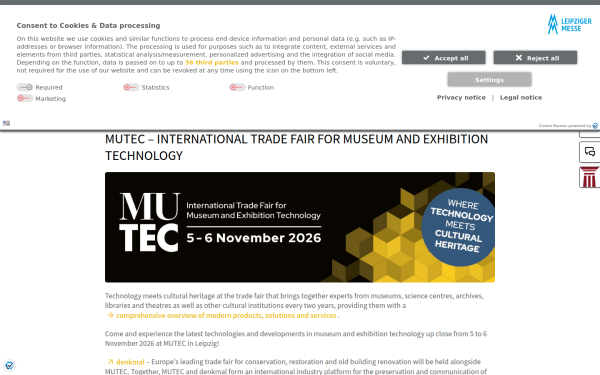Viewport: 600px width, 375px height.
Task: View the 36 third parties list
Action: (212, 62)
